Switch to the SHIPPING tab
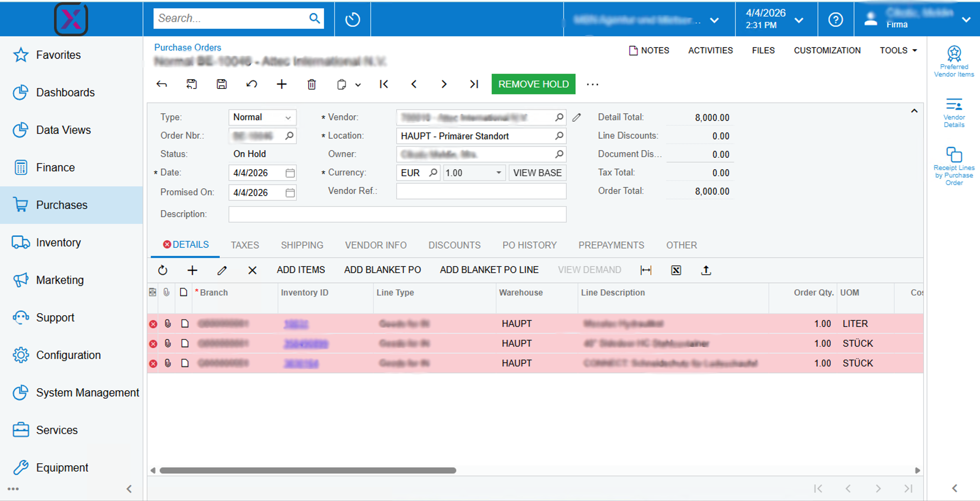 (302, 245)
